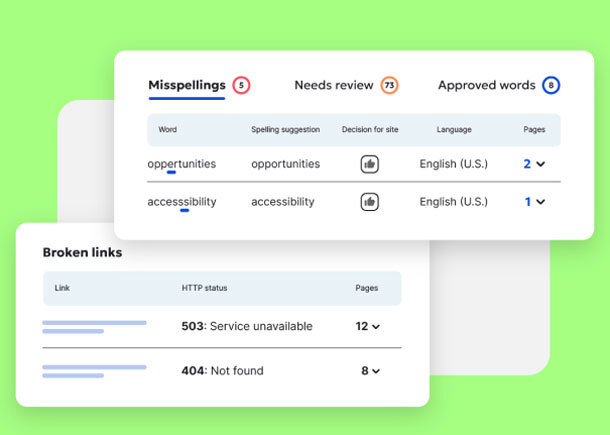Click the orange Needs review count badge
The width and height of the screenshot is (610, 435).
[x=389, y=86]
